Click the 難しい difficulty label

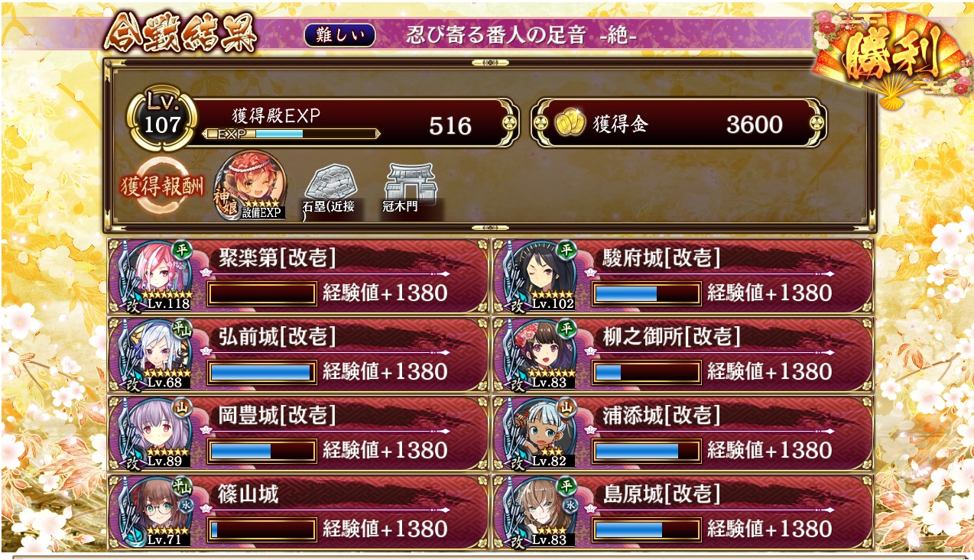(339, 35)
